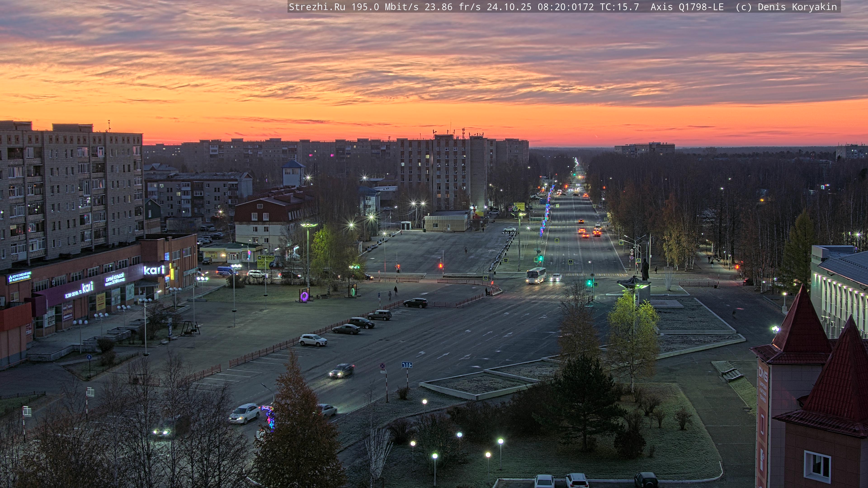Click the white bus at the intersection
Viewport: 868px width, 488px height.
pyautogui.click(x=536, y=275)
